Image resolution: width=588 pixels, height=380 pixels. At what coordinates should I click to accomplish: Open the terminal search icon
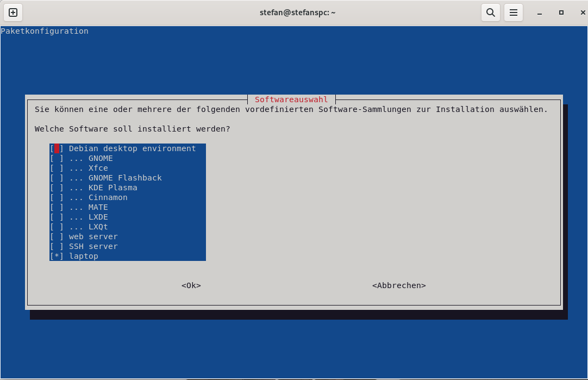[x=491, y=13]
